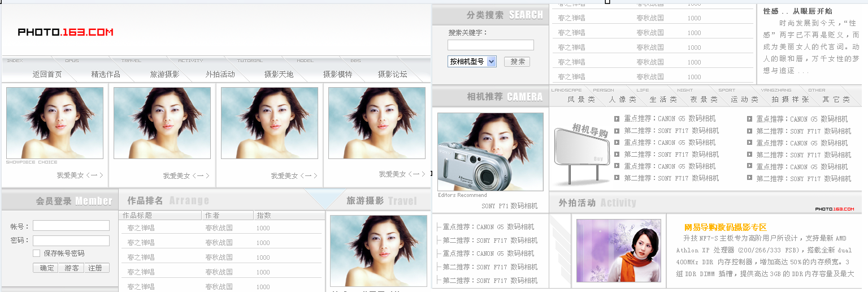Click the 旅游摄影 Travel section heading

pos(381,200)
